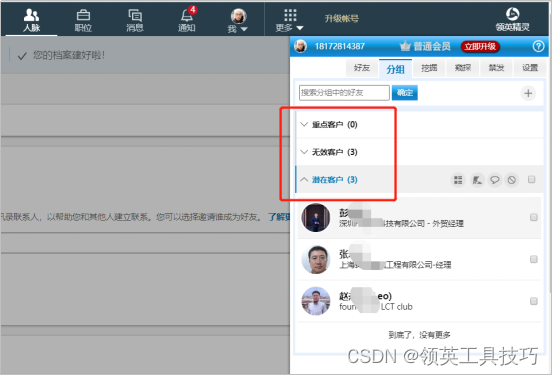Click the checkmark beside 您的档案建好啦
Screen dimensions: 553x376
tap(22, 56)
